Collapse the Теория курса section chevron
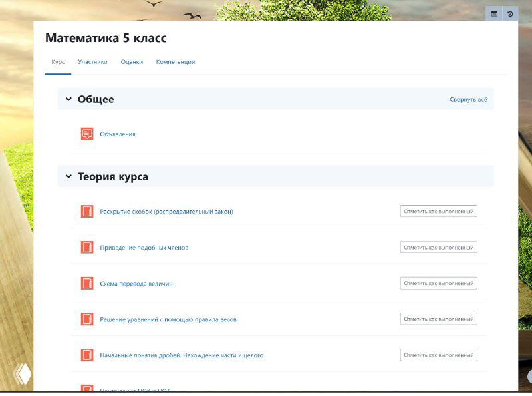This screenshot has height=396, width=532. pyautogui.click(x=68, y=176)
